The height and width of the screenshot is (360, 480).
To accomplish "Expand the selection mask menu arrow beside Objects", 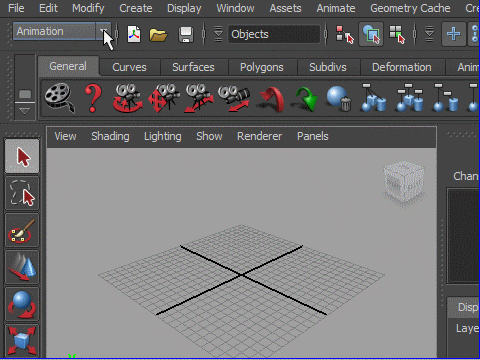I will point(218,34).
